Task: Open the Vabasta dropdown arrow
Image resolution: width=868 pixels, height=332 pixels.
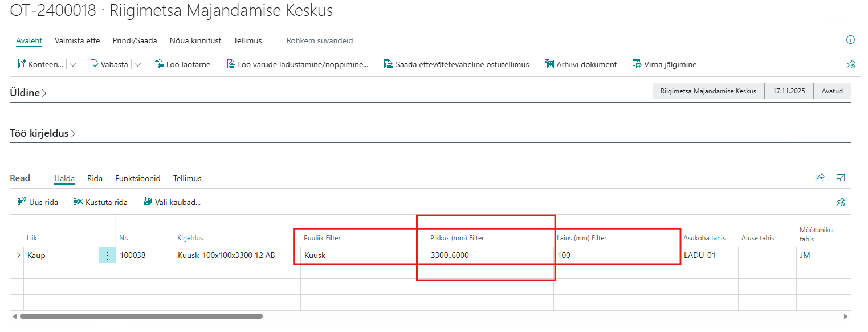Action: coord(138,65)
